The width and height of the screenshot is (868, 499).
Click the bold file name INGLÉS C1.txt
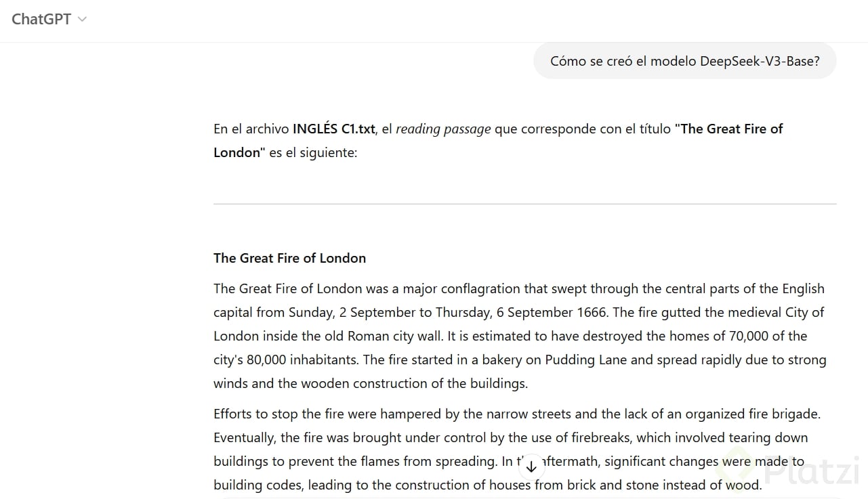click(x=333, y=129)
